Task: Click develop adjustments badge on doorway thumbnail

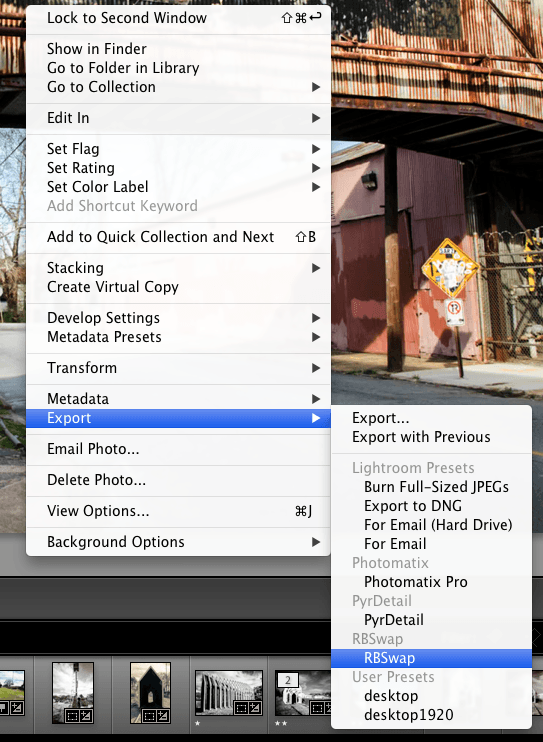Action: 162,716
